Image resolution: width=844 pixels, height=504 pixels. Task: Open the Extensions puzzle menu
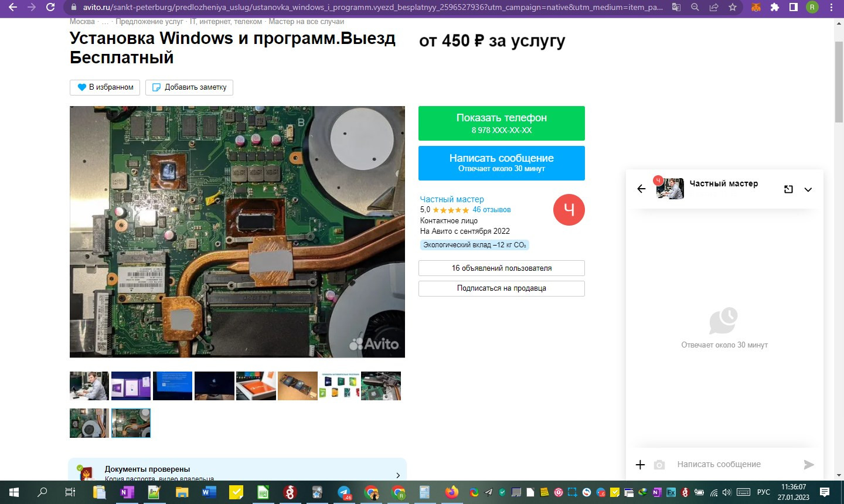[775, 7]
